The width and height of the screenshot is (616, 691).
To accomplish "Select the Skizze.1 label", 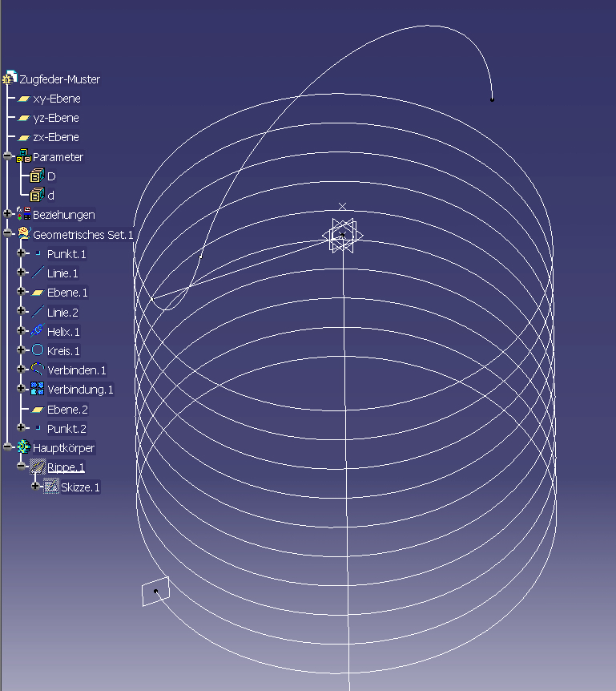I will point(80,487).
